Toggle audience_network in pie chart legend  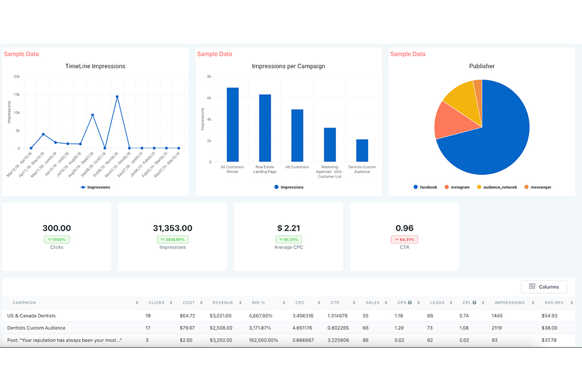496,187
